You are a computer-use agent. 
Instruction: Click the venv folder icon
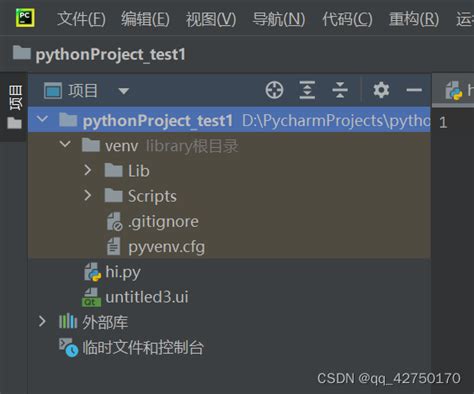tap(91, 145)
